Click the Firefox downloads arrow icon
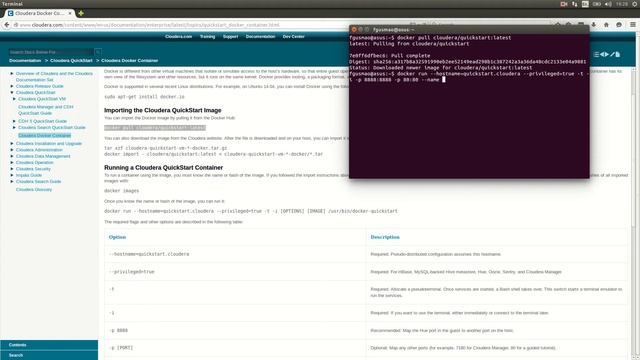This screenshot has width=640, height=360. tap(593, 25)
